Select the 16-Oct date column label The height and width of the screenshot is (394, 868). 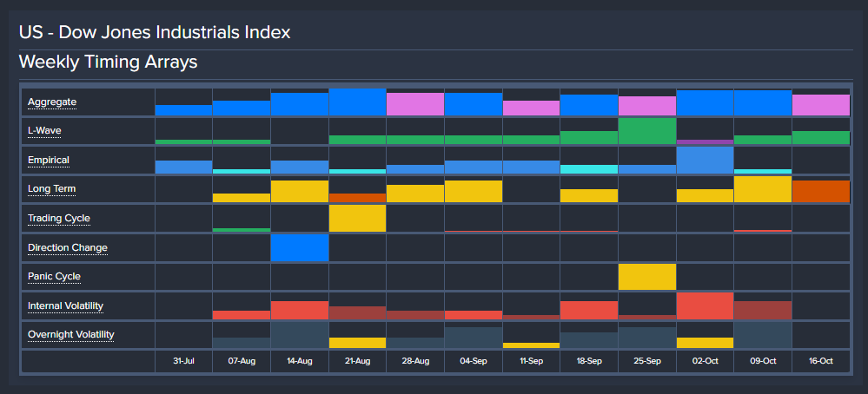pyautogui.click(x=820, y=362)
